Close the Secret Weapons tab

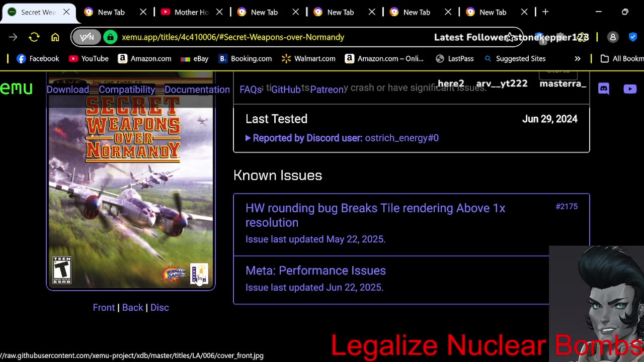66,12
